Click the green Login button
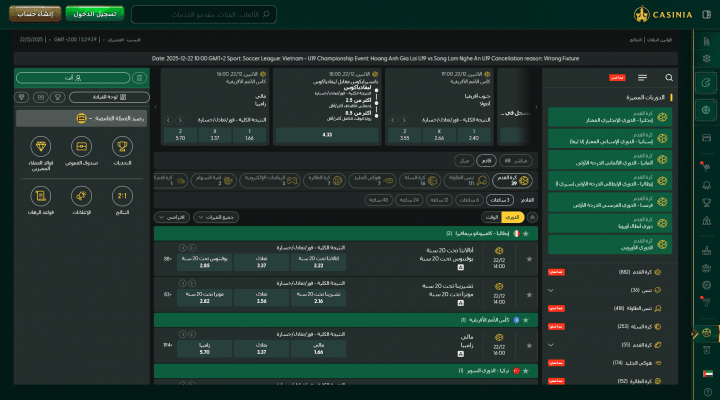 [95, 14]
